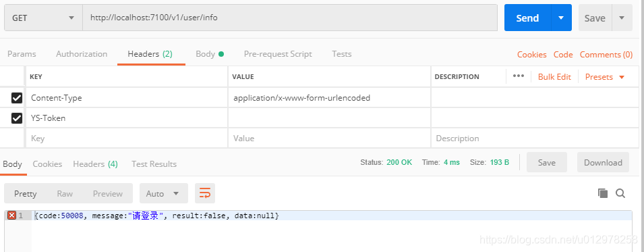Toggle the wrap lines icon in response toolbar
This screenshot has height=252, width=644.
tap(204, 193)
